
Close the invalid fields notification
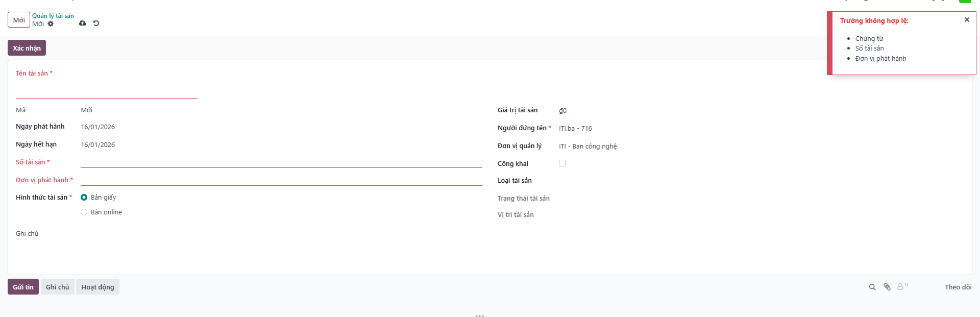coord(967,20)
